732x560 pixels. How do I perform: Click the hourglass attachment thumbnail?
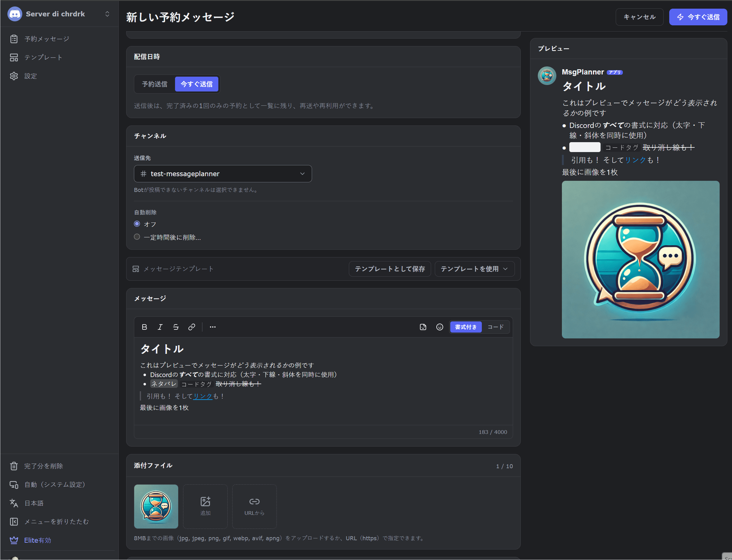click(156, 506)
